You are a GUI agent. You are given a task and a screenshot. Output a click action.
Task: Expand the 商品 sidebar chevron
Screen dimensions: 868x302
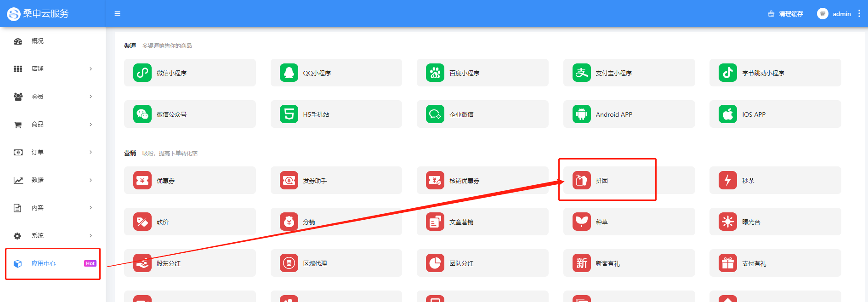(91, 125)
